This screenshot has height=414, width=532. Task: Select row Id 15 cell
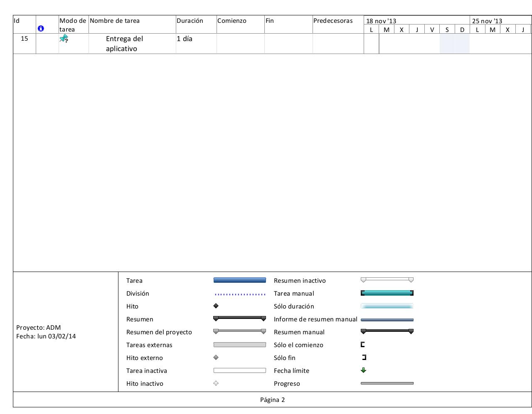click(x=25, y=39)
